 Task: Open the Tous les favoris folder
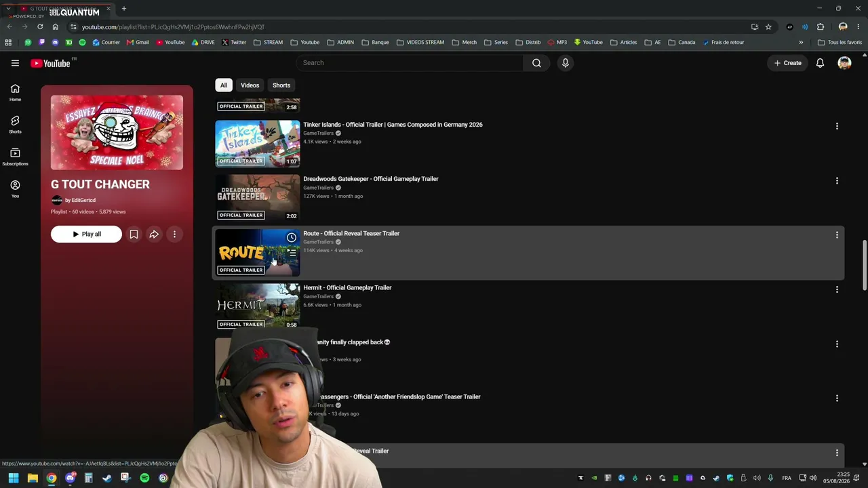point(840,42)
